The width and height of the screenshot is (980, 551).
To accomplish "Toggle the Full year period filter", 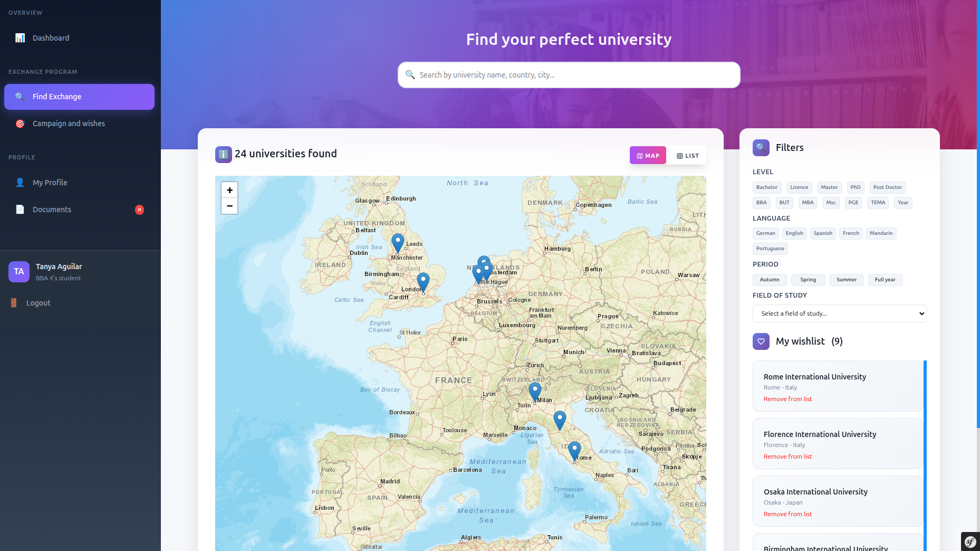I will click(885, 280).
